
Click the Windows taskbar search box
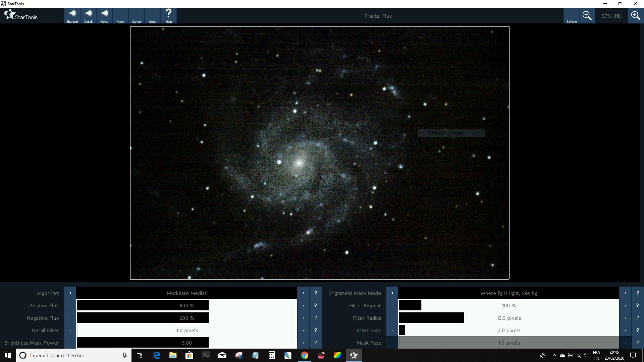coord(73,355)
